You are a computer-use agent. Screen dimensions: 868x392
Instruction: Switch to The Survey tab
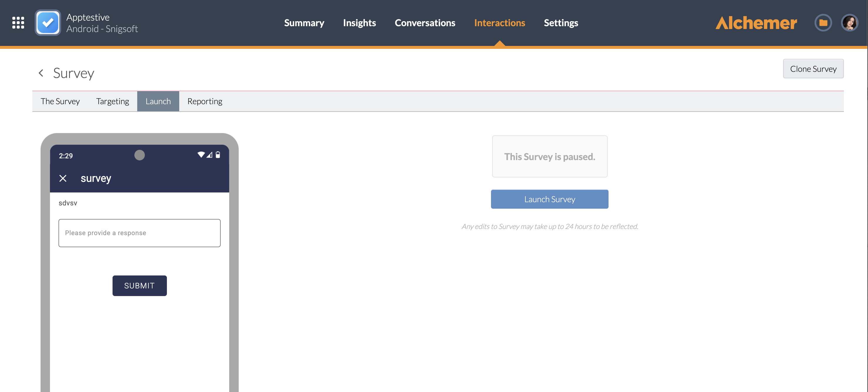[60, 101]
